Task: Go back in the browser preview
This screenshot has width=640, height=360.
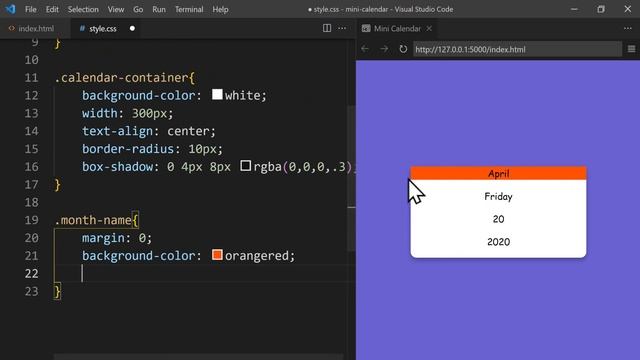Action: point(365,49)
